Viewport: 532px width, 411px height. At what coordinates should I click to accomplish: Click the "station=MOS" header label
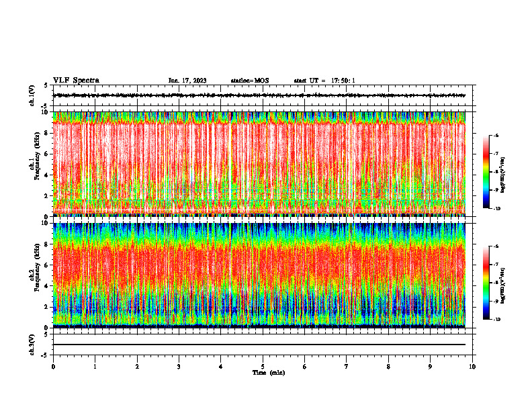[x=250, y=81]
